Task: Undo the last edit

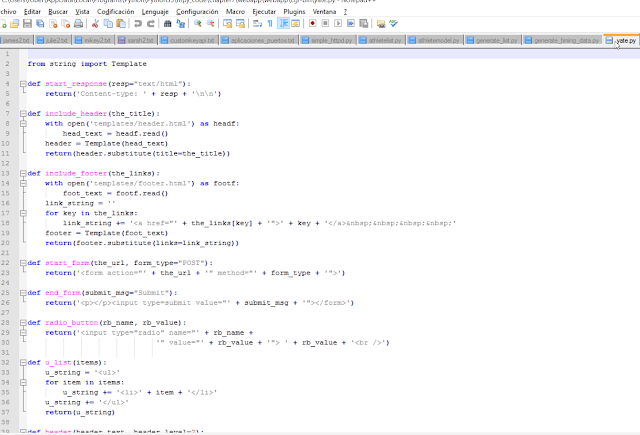Action: (138, 24)
